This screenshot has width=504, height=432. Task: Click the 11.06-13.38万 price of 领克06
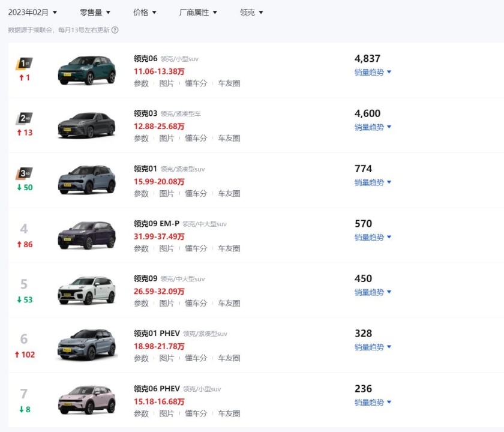pos(159,71)
